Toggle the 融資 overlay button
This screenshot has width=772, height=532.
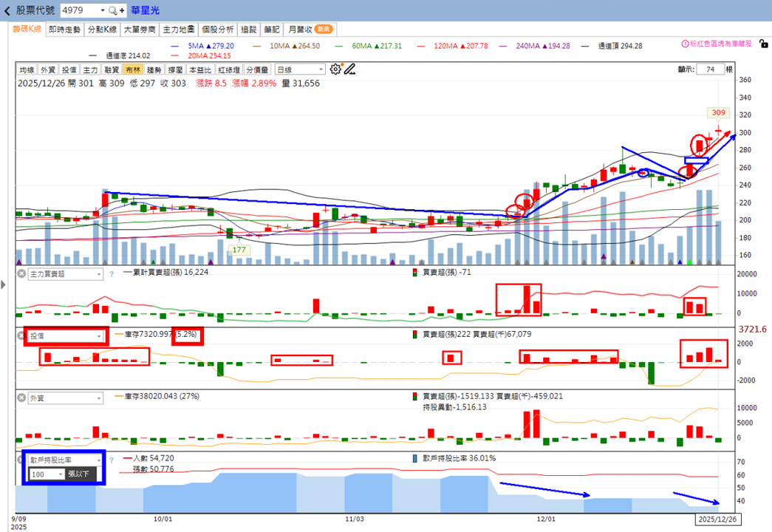[112, 70]
